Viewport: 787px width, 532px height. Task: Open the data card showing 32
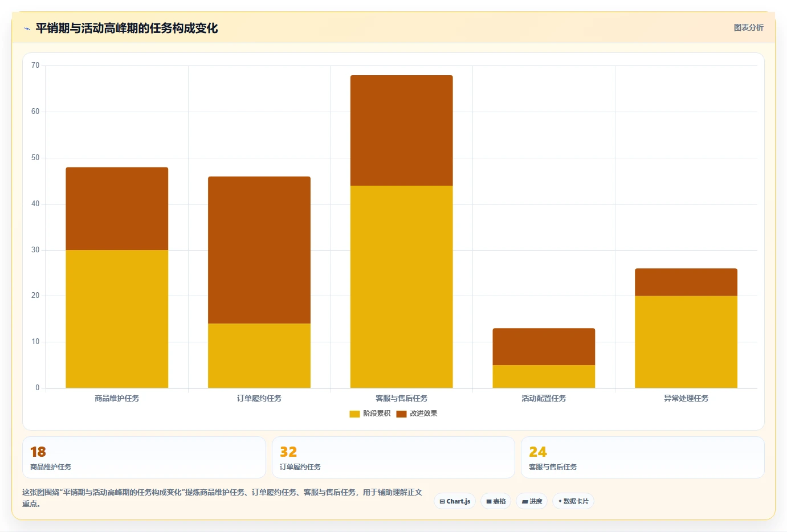tap(393, 457)
